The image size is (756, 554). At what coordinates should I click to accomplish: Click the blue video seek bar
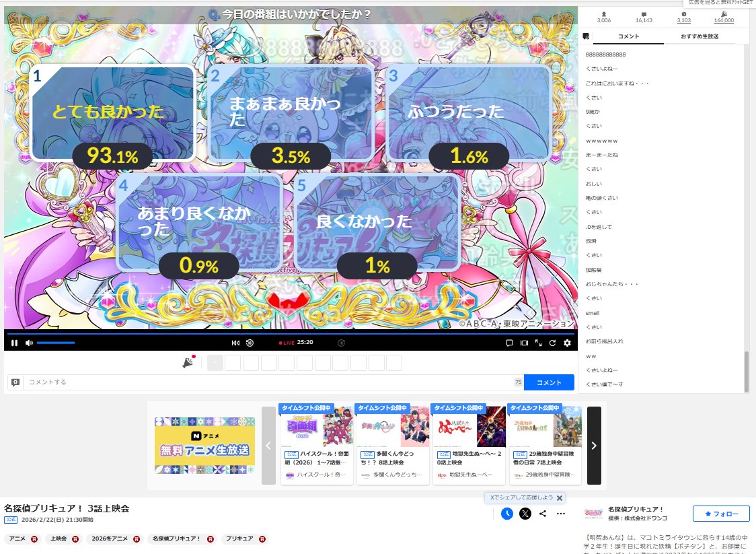click(x=291, y=333)
